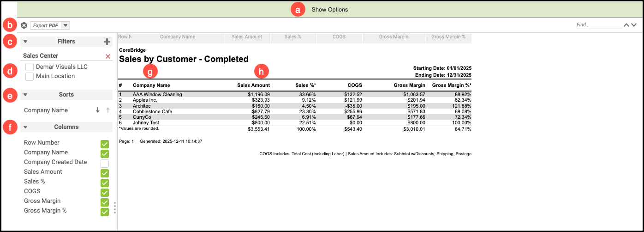Screen dimensions: 644x232
Task: Click the Show Options bar
Action: (329, 9)
